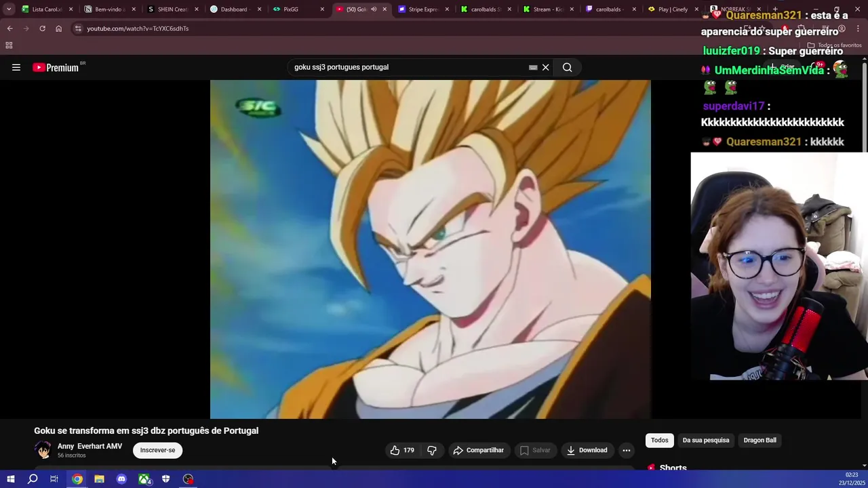The width and height of the screenshot is (868, 488).
Task: Open the taskbar clock and date
Action: click(852, 479)
